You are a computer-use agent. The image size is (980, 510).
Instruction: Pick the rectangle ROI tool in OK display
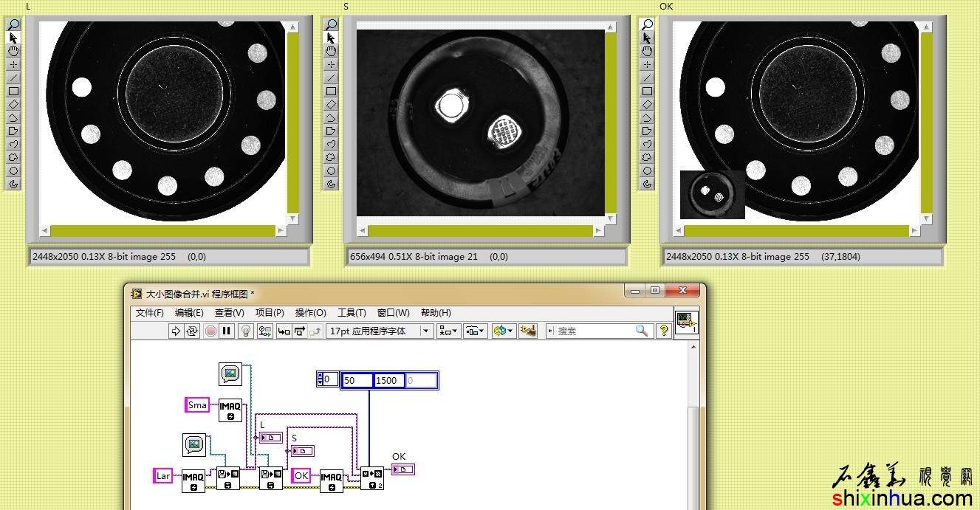pyautogui.click(x=647, y=92)
